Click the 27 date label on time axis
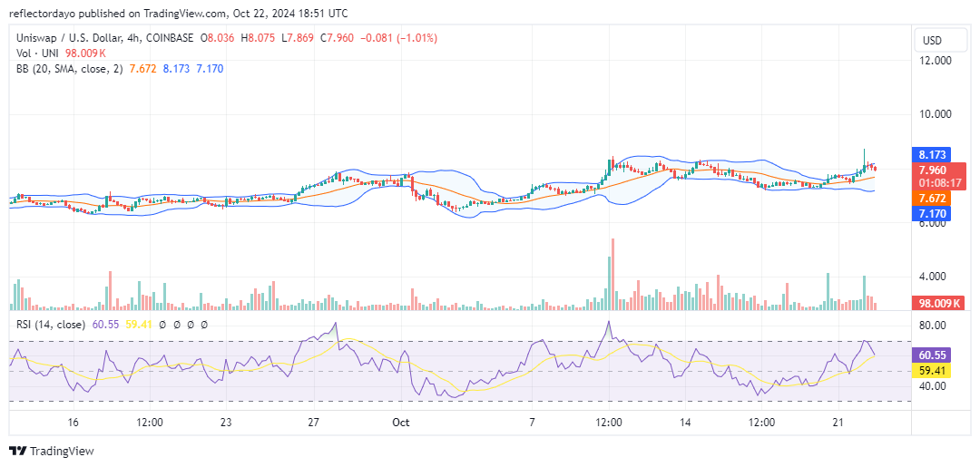 [314, 422]
